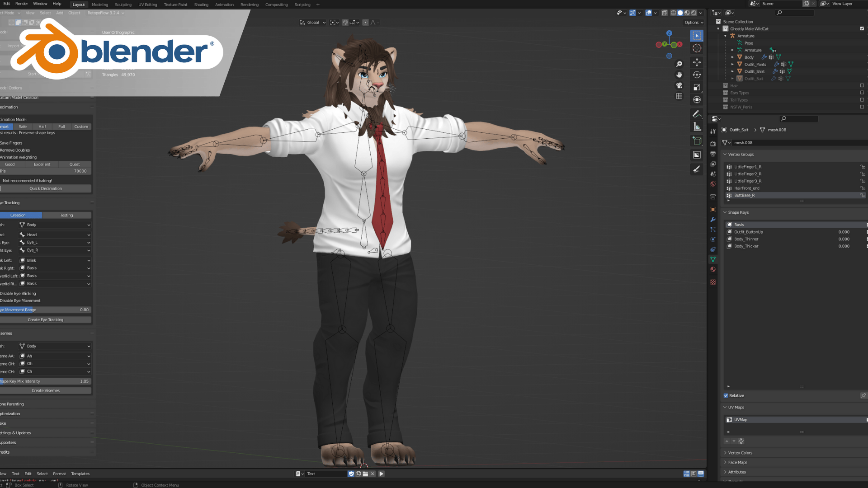Click the Create Visemes button
This screenshot has height=488, width=868.
pyautogui.click(x=46, y=391)
